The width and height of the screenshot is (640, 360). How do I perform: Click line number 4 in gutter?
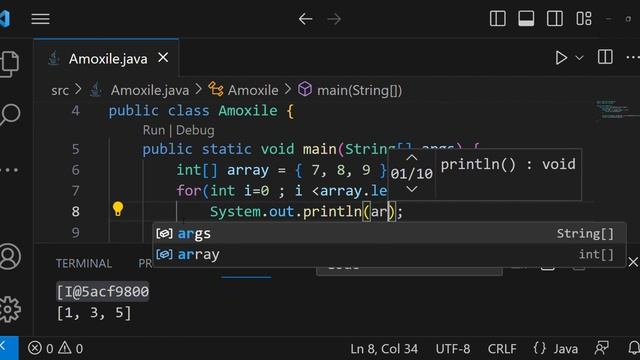pyautogui.click(x=76, y=111)
